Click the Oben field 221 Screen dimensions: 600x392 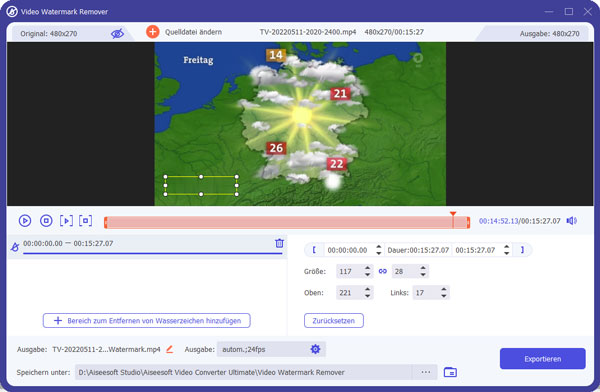[x=349, y=293]
